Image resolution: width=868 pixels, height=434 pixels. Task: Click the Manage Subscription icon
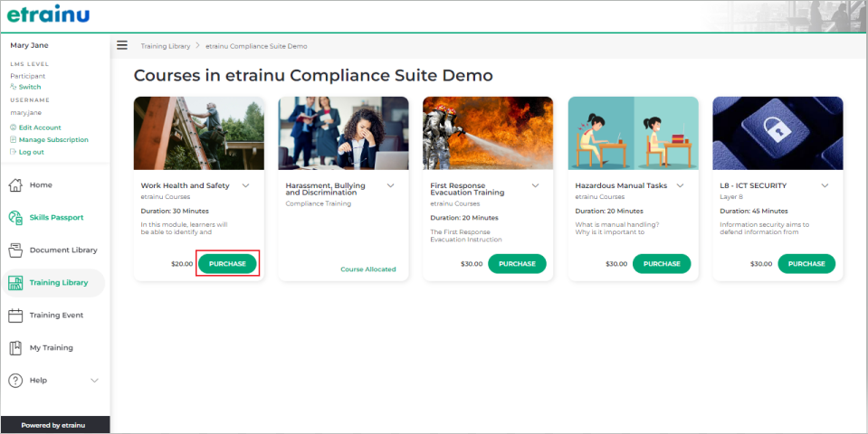click(x=14, y=139)
